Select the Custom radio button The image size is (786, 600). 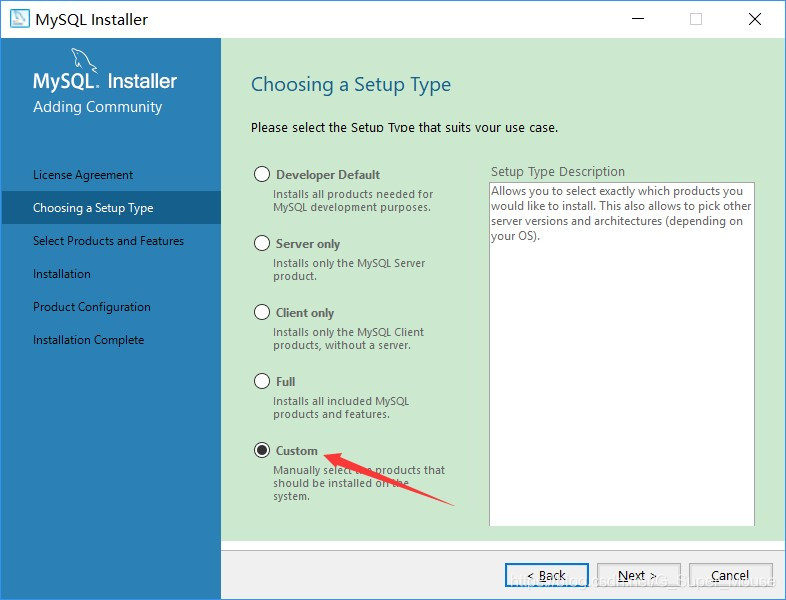pos(262,450)
